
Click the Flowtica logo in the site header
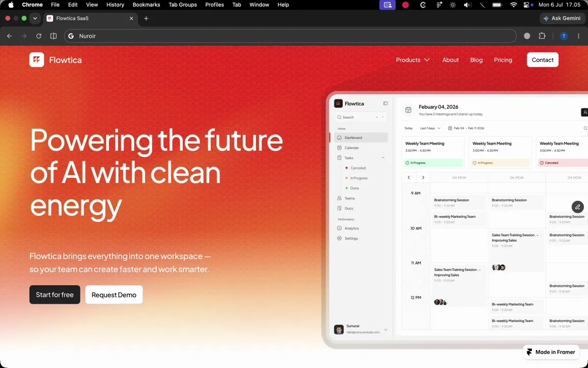point(56,60)
